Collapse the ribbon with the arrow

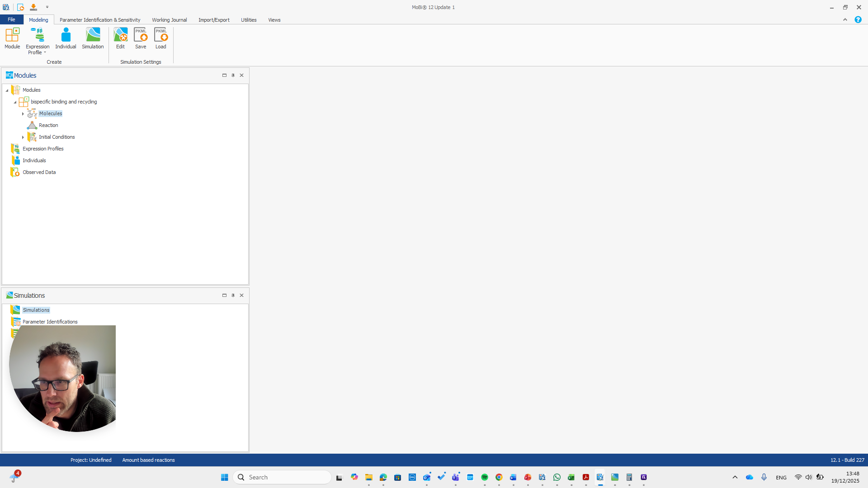point(845,20)
